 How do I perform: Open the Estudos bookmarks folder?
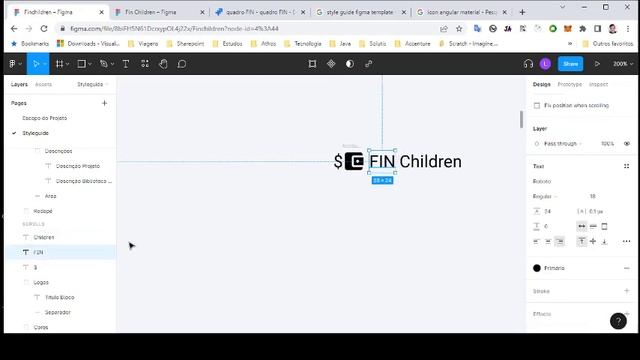pos(228,43)
